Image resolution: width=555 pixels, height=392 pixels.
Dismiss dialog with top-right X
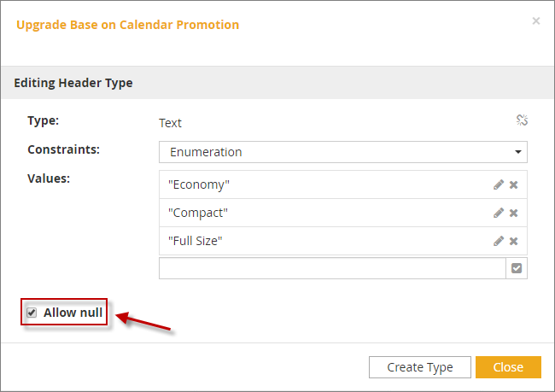tap(536, 20)
